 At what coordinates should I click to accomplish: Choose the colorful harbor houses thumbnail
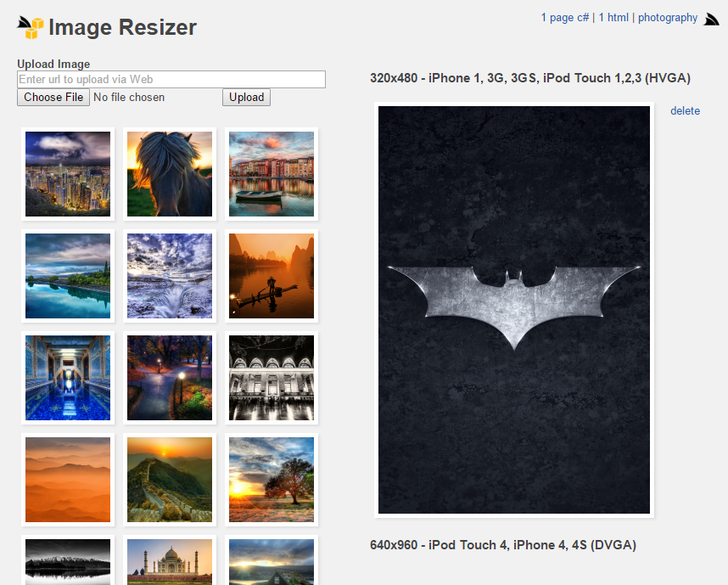(x=272, y=174)
